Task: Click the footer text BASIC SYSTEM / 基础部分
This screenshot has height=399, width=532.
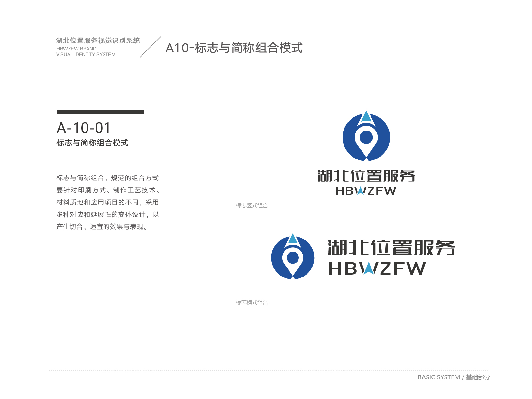Action: tap(454, 377)
